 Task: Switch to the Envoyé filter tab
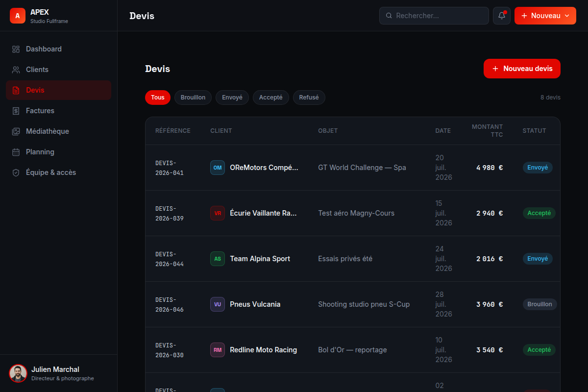coord(232,98)
